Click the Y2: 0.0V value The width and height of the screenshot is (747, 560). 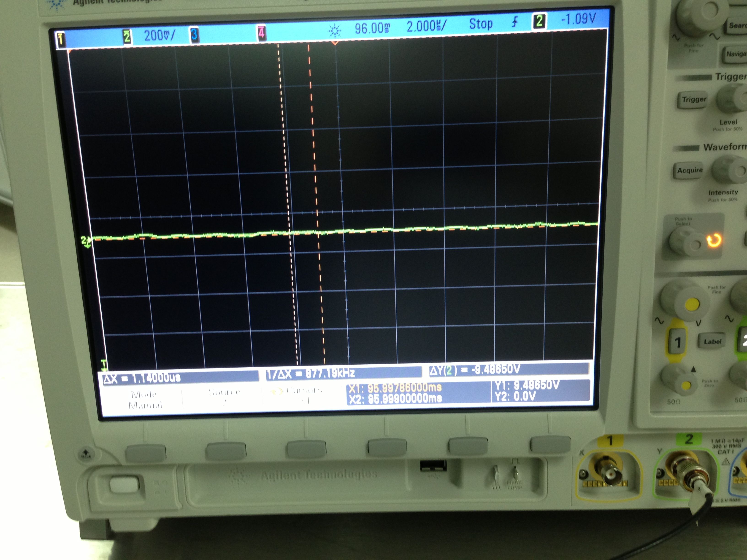click(515, 396)
